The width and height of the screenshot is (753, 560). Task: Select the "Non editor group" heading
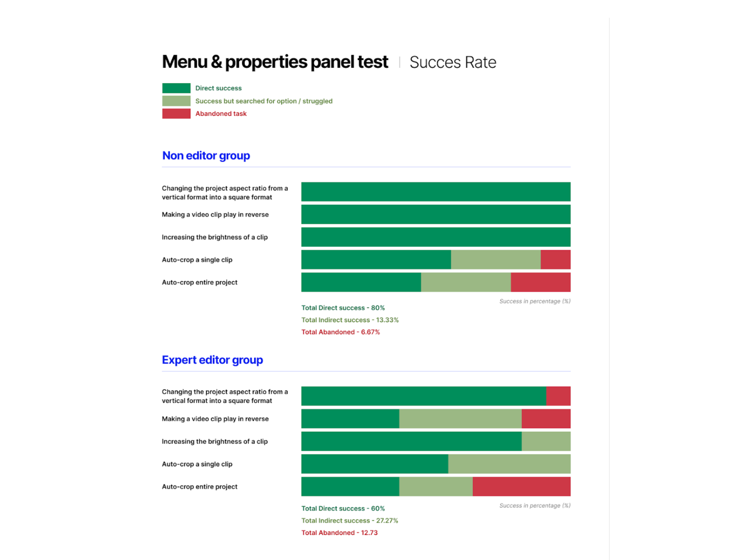[x=206, y=156]
